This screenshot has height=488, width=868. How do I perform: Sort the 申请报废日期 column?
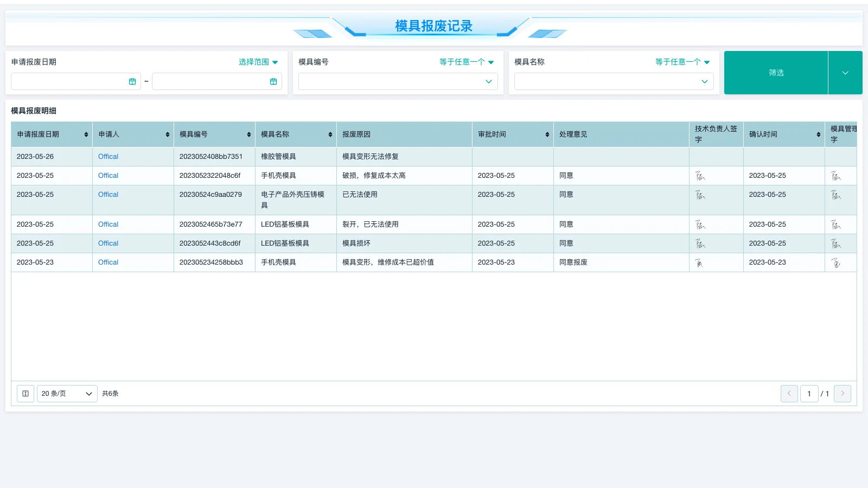tap(86, 134)
